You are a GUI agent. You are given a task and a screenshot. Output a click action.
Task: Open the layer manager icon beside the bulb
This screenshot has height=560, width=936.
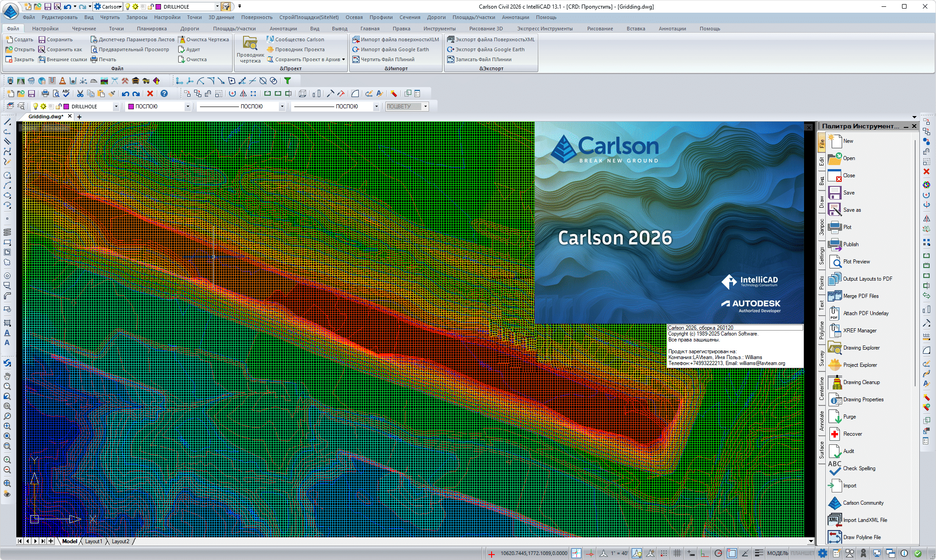[x=10, y=106]
